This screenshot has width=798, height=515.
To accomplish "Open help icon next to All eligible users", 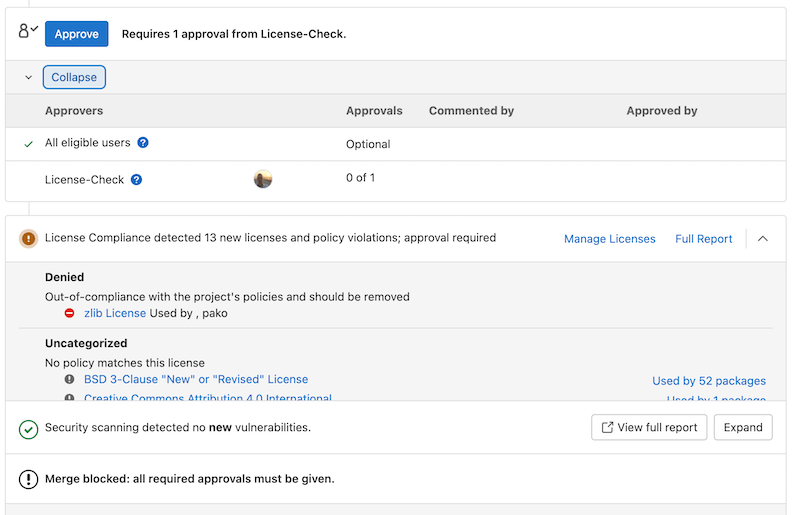I will [x=143, y=143].
